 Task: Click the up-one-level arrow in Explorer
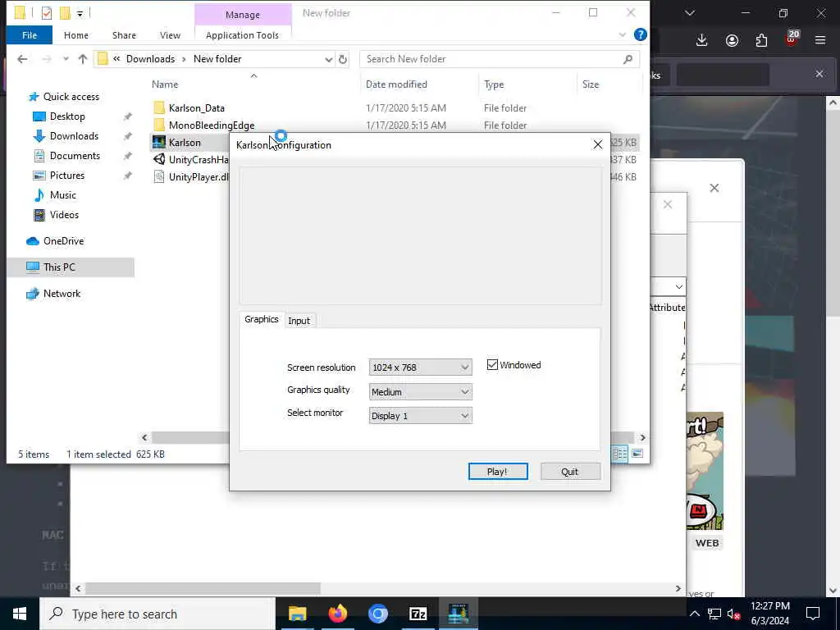(x=83, y=59)
